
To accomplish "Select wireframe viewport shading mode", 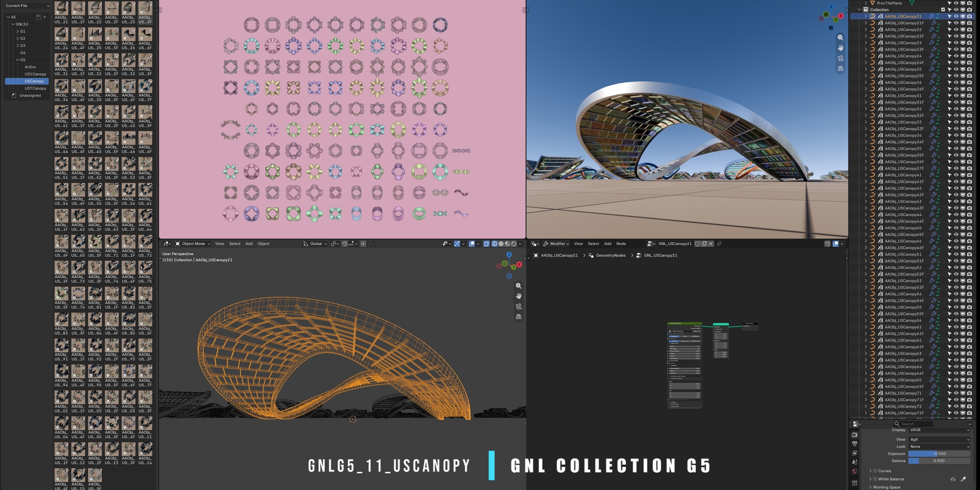I will [x=495, y=244].
